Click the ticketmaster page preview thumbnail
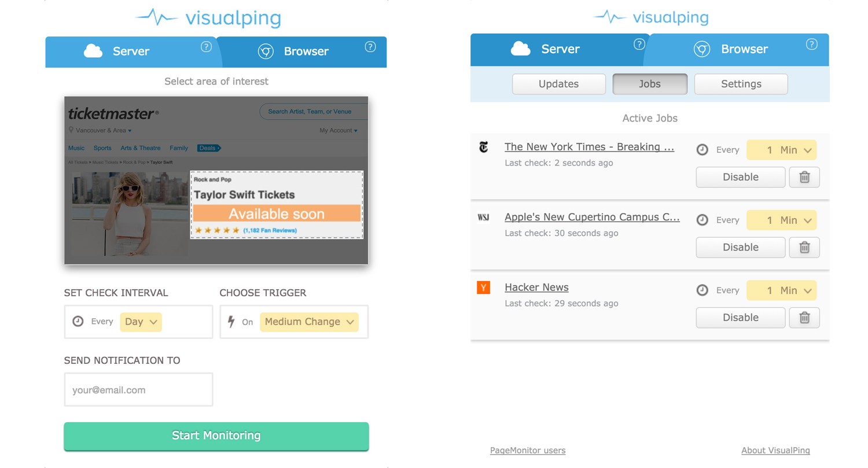 tap(216, 180)
